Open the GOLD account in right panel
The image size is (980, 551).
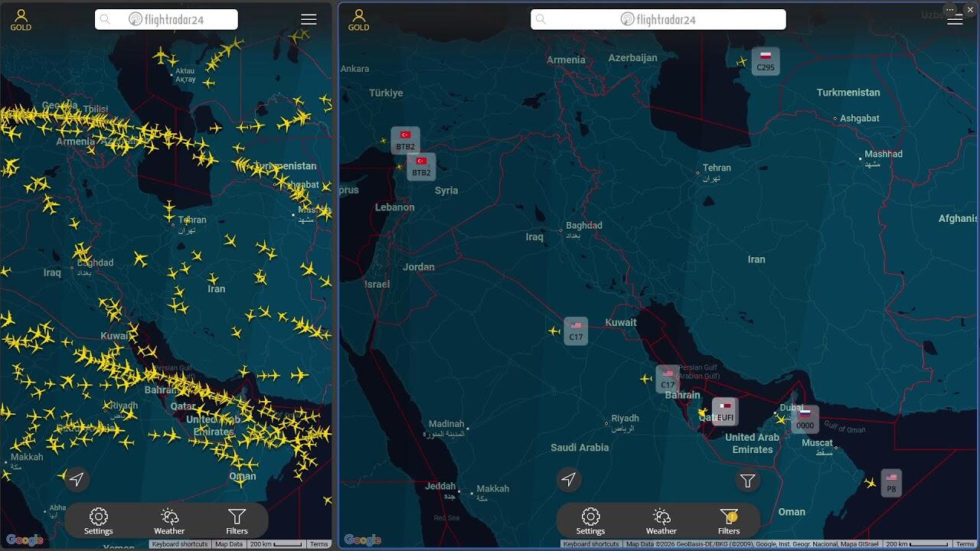coord(358,20)
